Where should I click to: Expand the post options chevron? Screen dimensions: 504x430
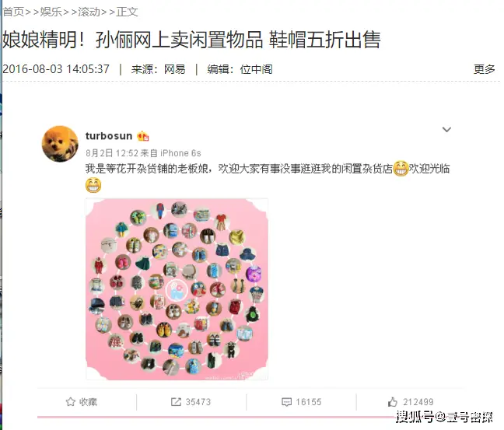tap(446, 130)
